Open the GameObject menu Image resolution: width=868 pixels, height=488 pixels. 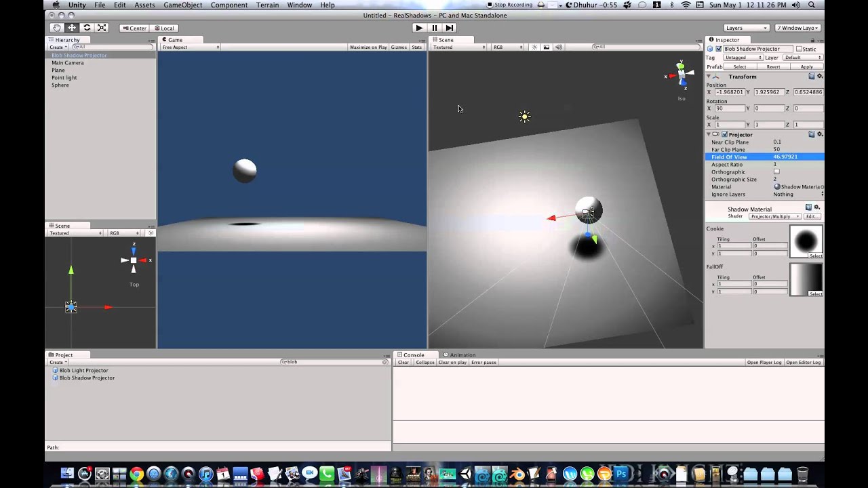pos(182,5)
